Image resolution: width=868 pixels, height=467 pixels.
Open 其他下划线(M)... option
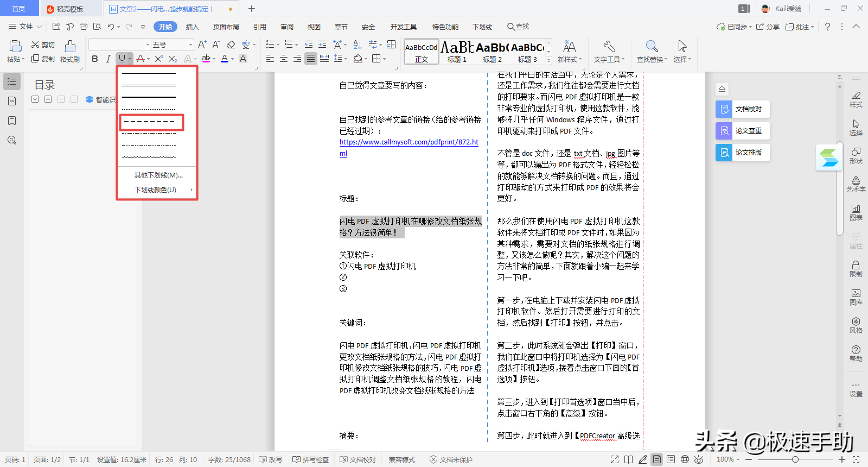(x=158, y=175)
